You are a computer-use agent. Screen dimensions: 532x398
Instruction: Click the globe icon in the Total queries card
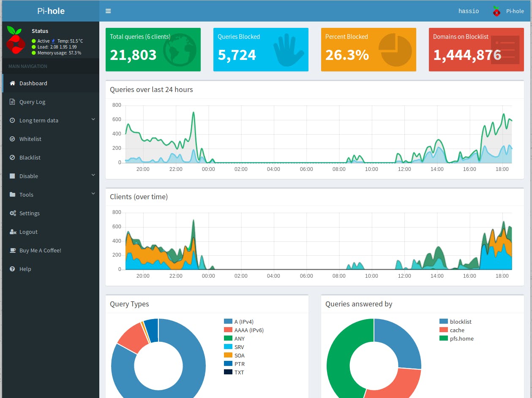coord(180,50)
